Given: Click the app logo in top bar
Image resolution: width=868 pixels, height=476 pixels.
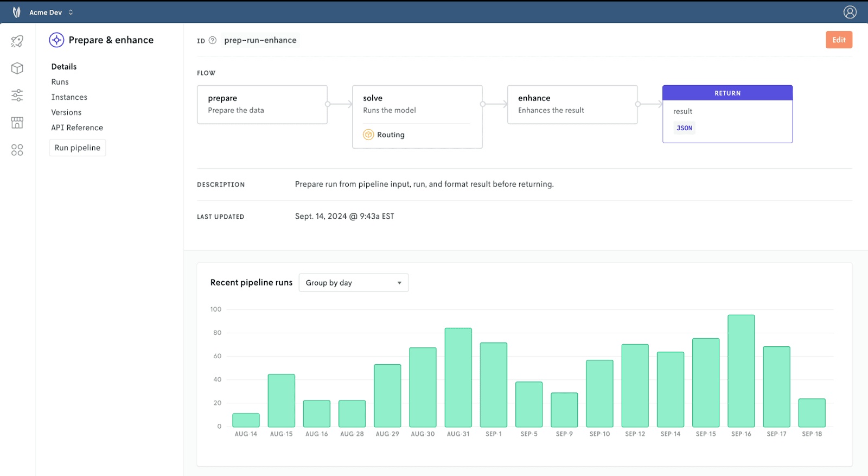Looking at the screenshot, I should [x=17, y=12].
